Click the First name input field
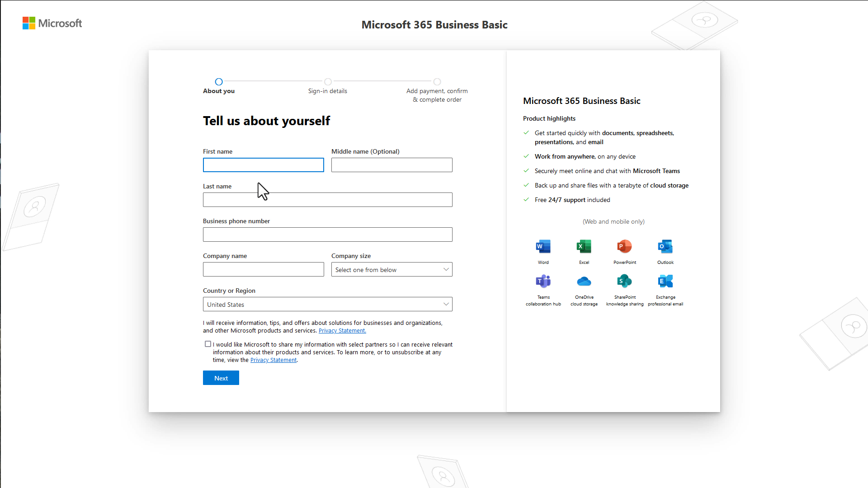 264,164
